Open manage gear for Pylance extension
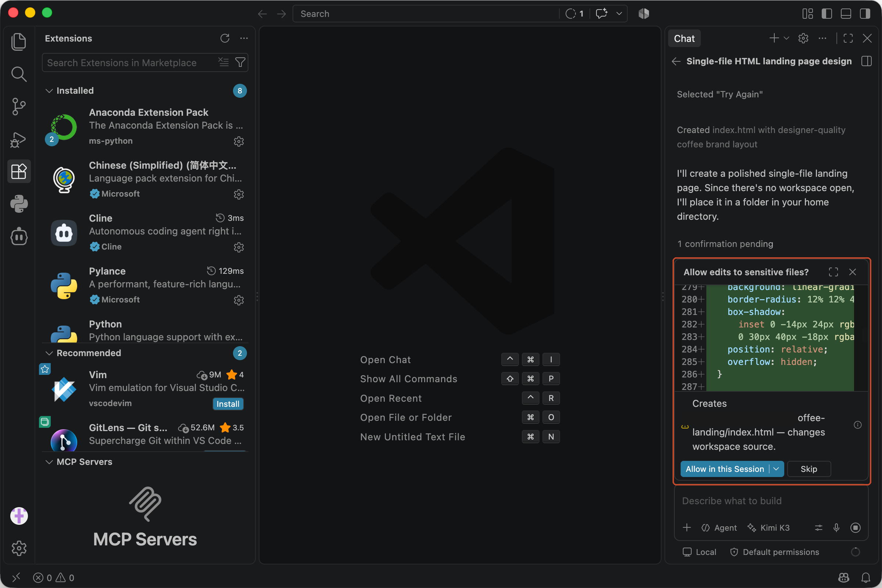882x588 pixels. 239,300
